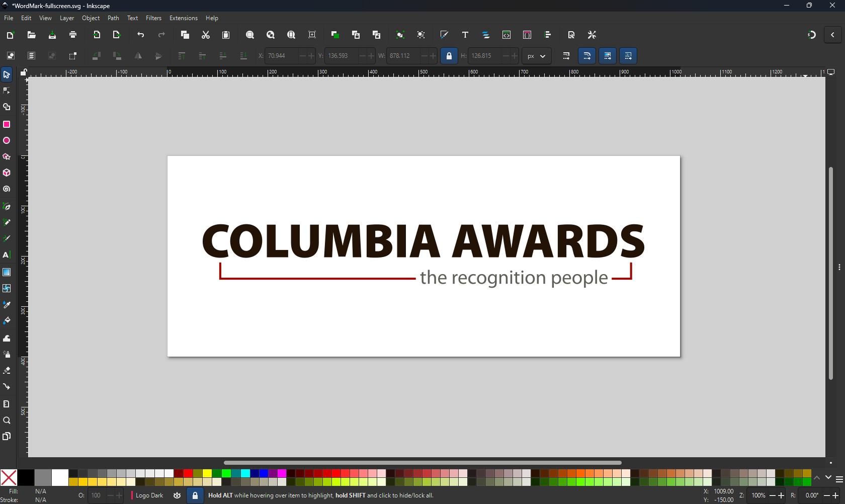Open the Extensions menu
The image size is (845, 504).
(184, 18)
